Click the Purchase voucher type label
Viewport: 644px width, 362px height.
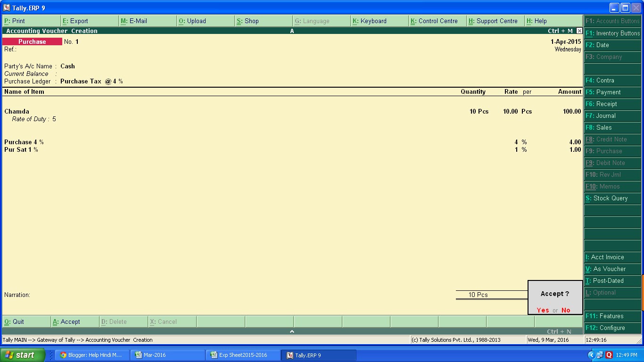[32, 41]
